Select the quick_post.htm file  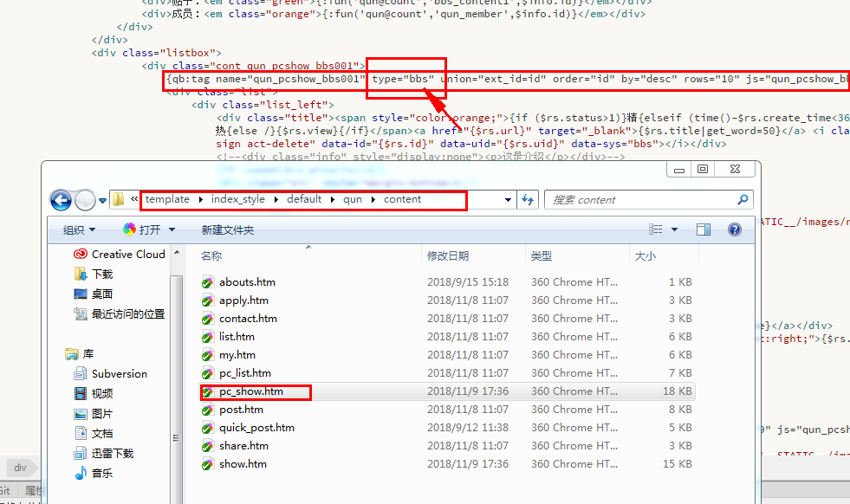pos(256,428)
